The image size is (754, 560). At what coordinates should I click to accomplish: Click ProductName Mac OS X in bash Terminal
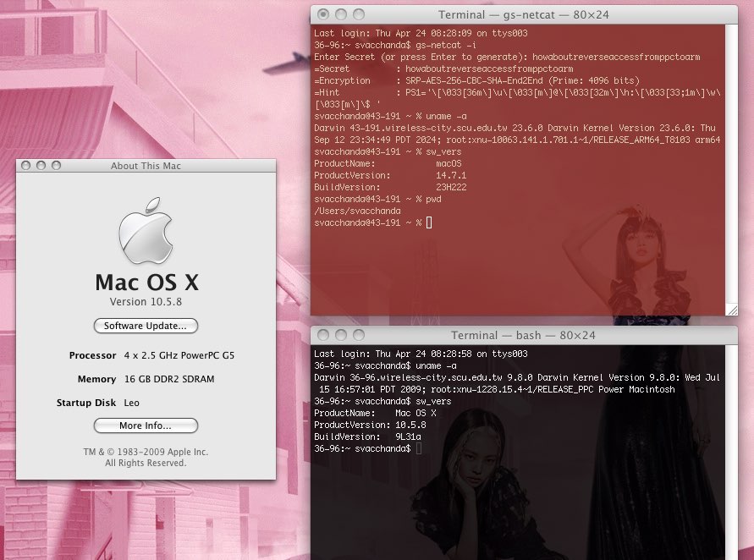coord(375,413)
